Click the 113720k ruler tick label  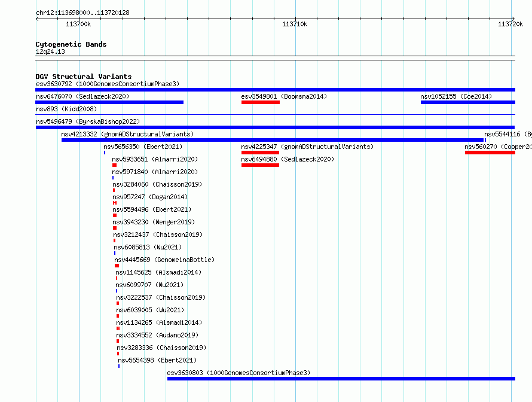click(x=510, y=24)
